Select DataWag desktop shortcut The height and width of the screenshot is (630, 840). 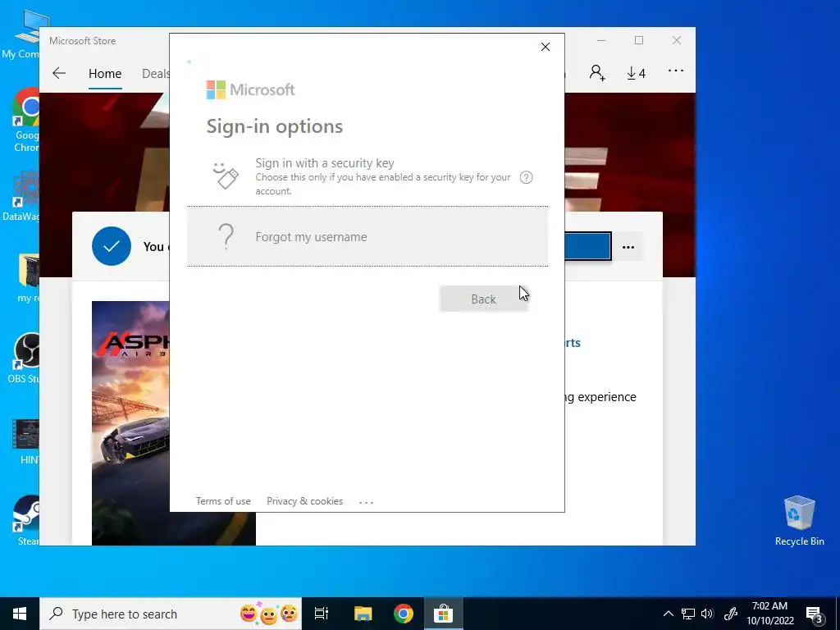pos(21,195)
